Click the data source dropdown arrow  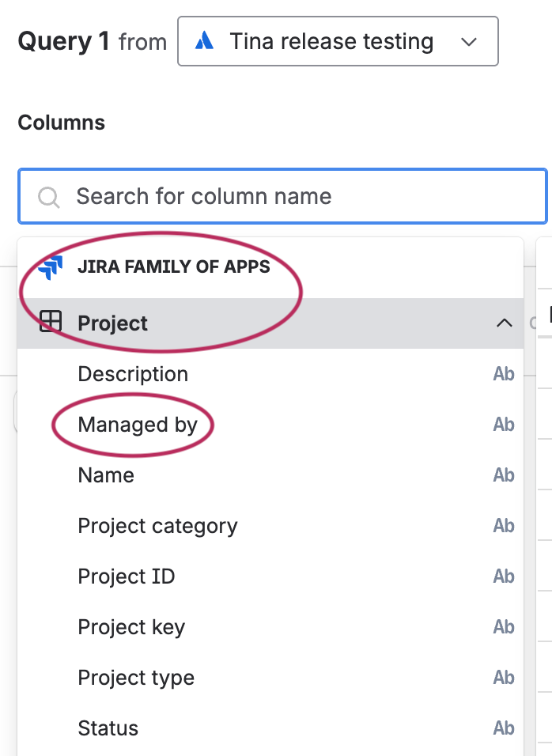click(x=469, y=41)
